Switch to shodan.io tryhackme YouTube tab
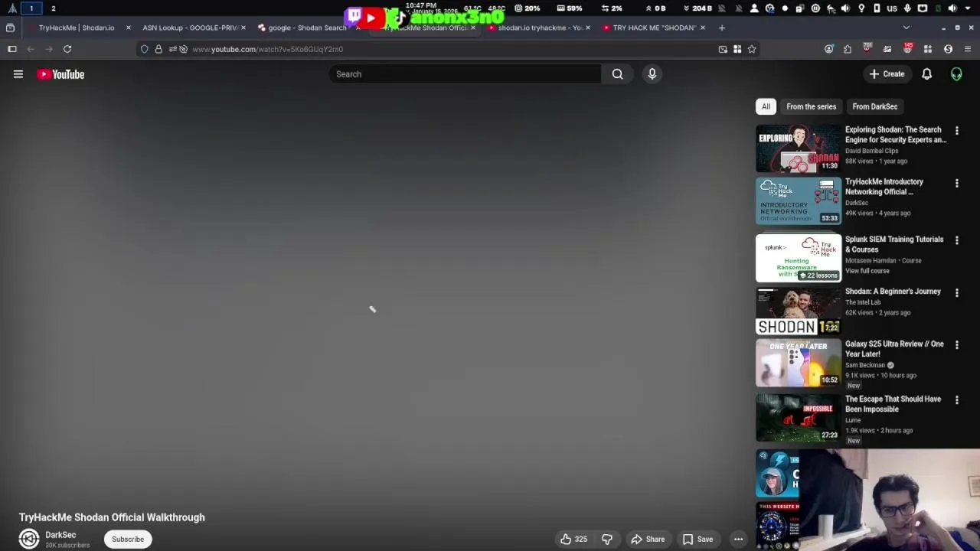Screen dimensions: 980x551 pos(541,28)
